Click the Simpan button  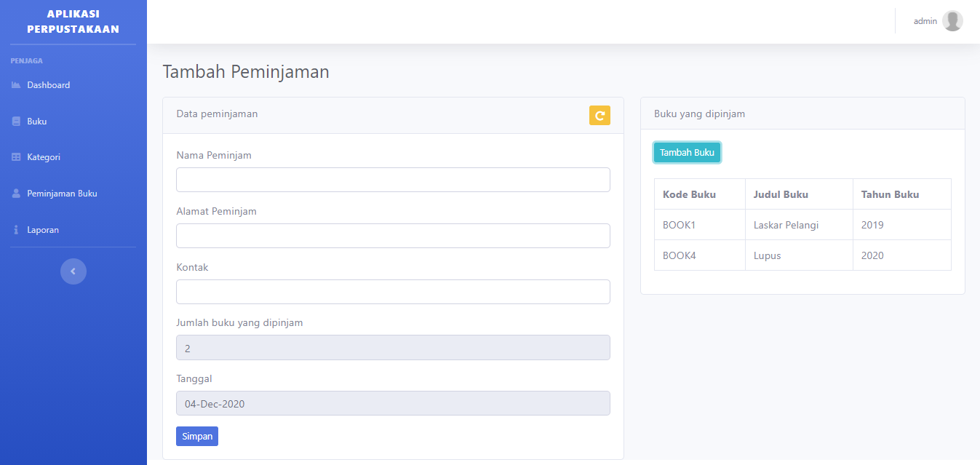[197, 437]
